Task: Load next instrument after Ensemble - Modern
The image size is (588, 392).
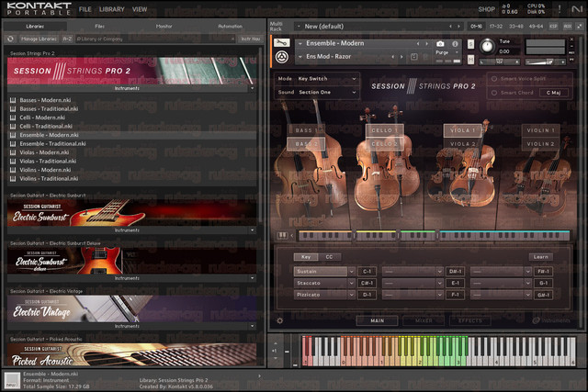Action: [x=426, y=44]
